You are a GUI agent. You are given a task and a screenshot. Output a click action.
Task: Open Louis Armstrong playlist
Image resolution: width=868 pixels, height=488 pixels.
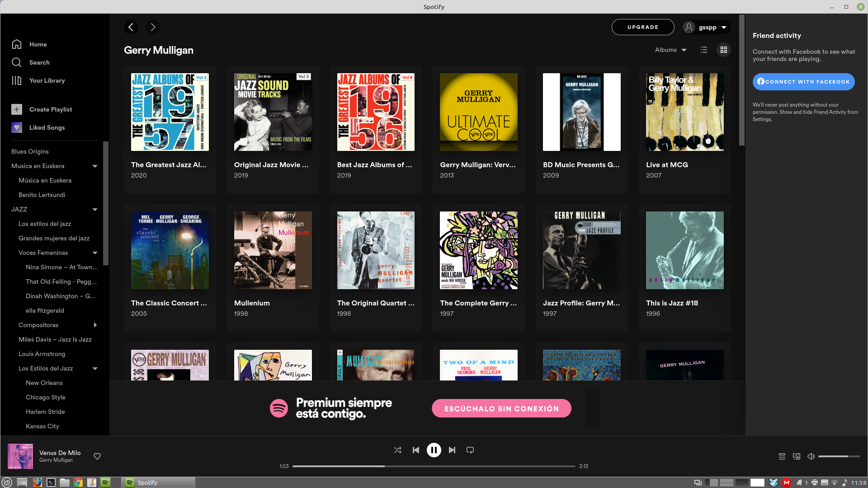[x=42, y=354]
